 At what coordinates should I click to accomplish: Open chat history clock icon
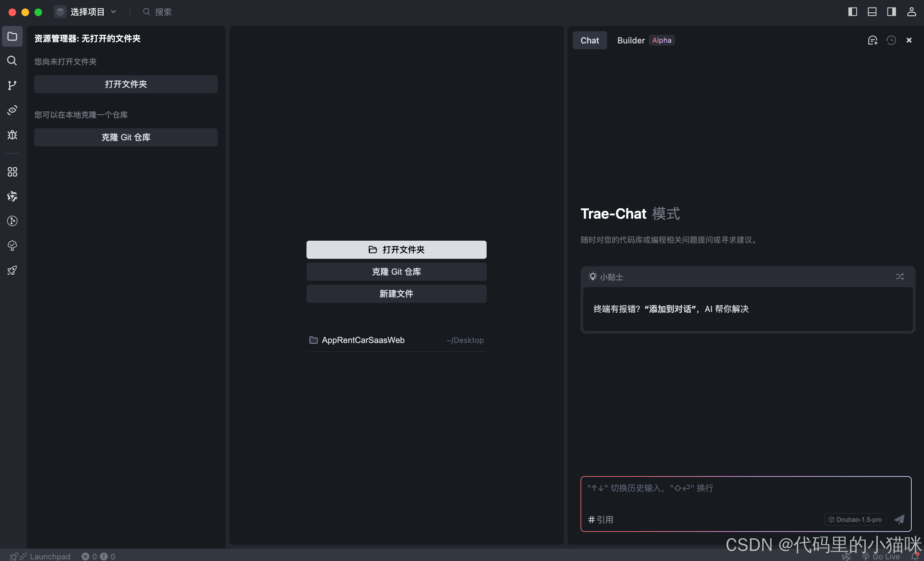891,40
